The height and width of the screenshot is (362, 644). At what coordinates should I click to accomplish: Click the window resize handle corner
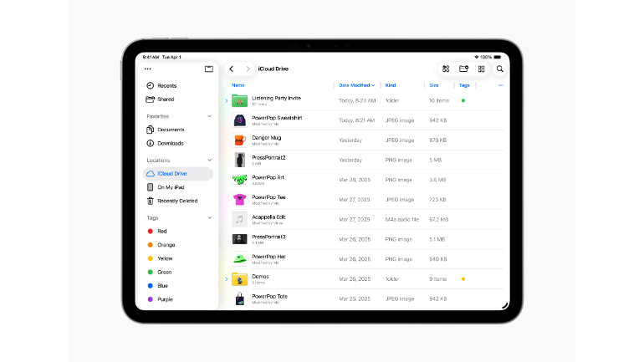tap(505, 305)
